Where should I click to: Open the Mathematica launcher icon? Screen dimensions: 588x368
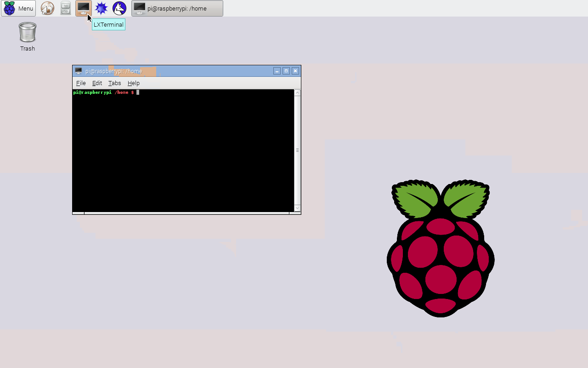[101, 8]
